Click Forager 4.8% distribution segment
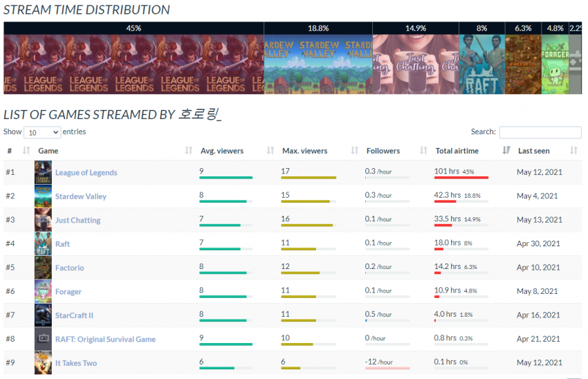This screenshot has height=379, width=588. pyautogui.click(x=555, y=57)
